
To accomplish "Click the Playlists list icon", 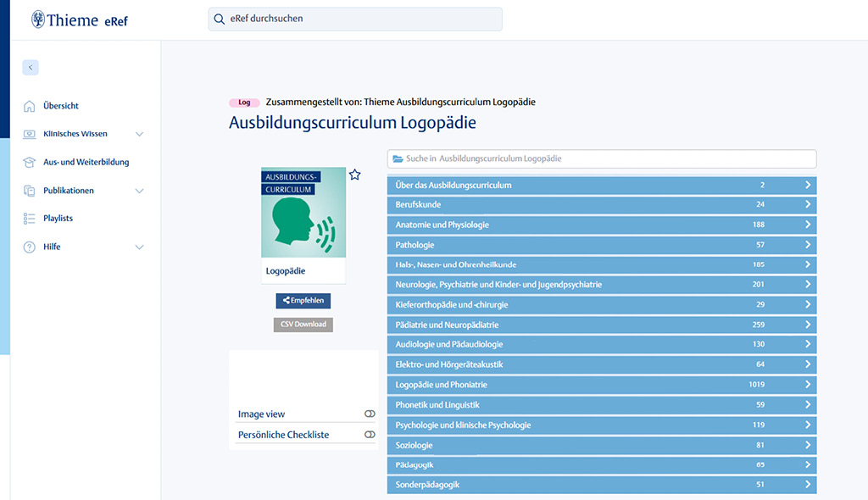I will 30,218.
